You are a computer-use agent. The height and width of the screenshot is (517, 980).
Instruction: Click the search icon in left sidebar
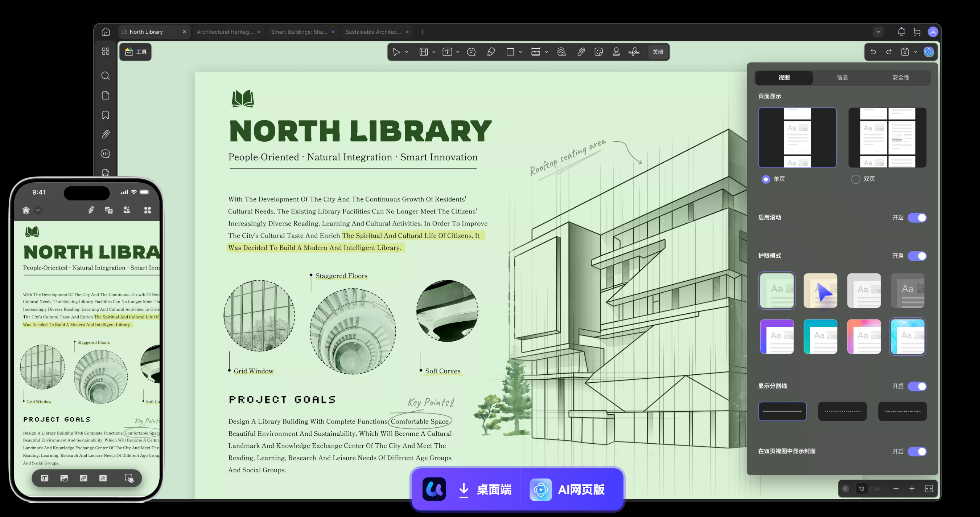point(106,76)
